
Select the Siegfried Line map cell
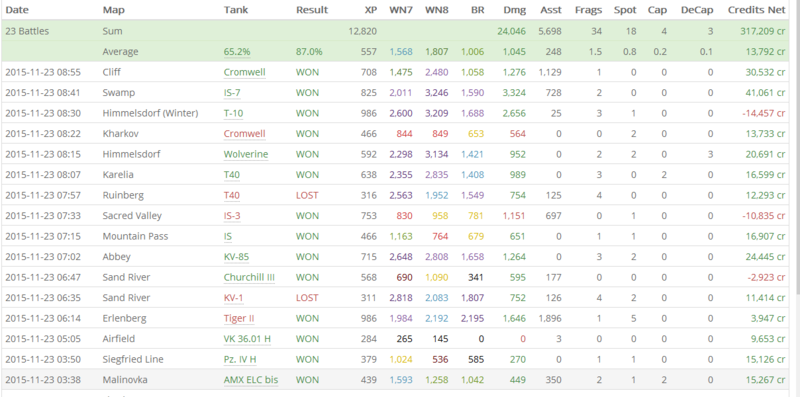click(133, 359)
